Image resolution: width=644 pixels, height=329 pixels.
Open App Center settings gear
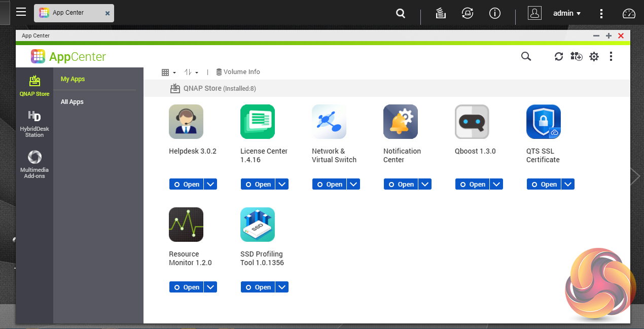pos(594,56)
